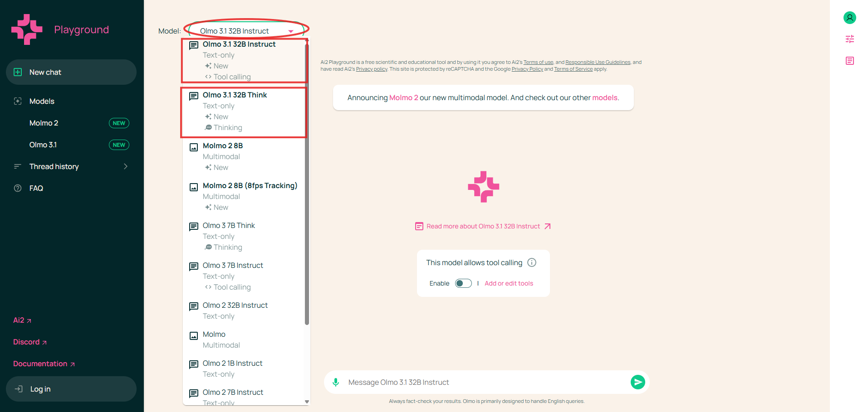Click the chat icon beside Olmo 3 7B Instruct
This screenshot has height=412, width=868.
[x=194, y=267]
